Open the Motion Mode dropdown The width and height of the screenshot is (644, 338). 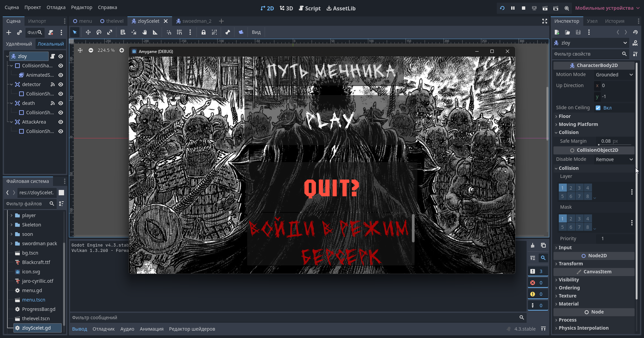click(x=614, y=75)
